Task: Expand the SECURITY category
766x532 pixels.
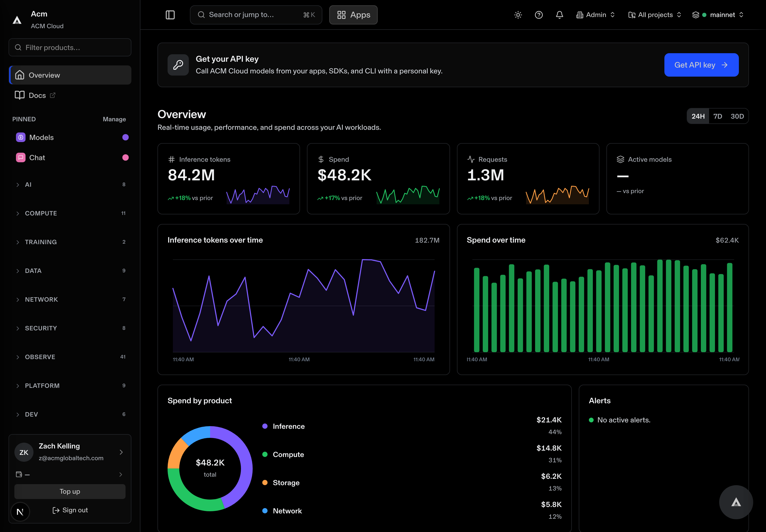Action: click(70, 328)
